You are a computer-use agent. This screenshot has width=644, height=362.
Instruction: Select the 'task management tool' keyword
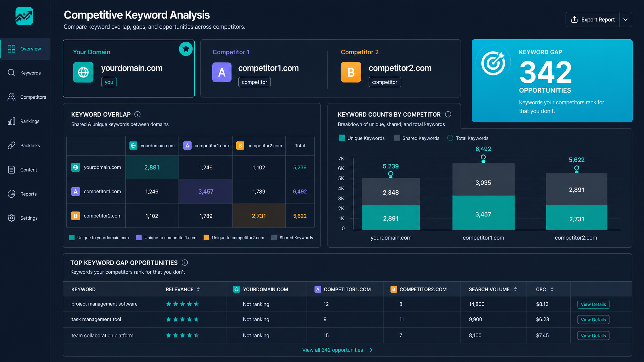click(96, 319)
